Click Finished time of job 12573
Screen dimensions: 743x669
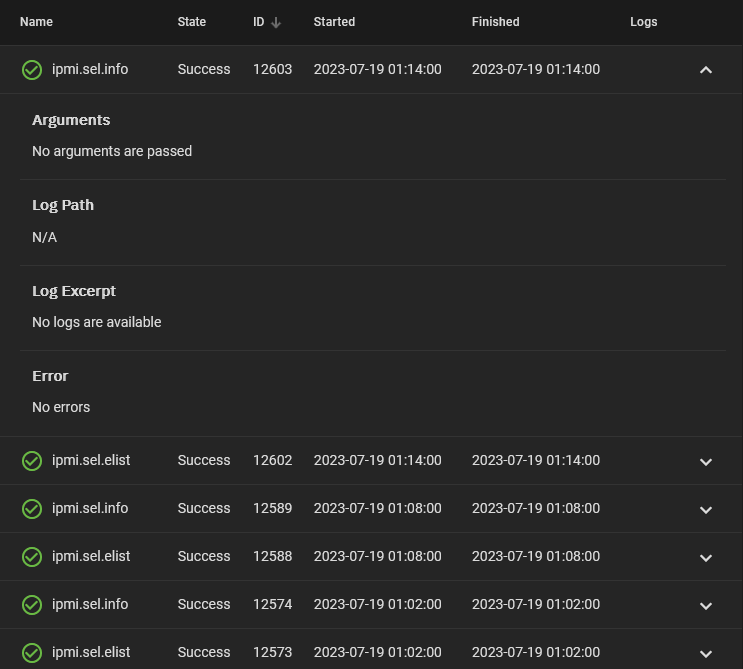coord(536,652)
